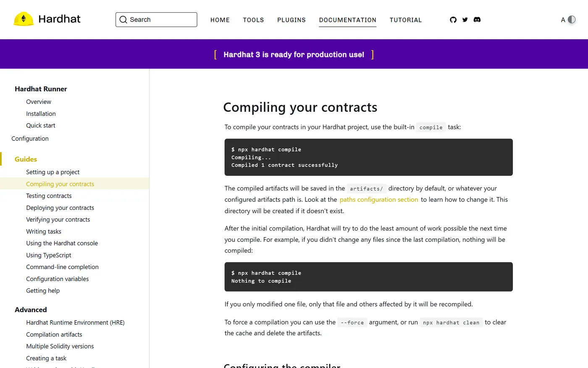Open the Creating a task page
Image resolution: width=588 pixels, height=368 pixels.
[46, 358]
